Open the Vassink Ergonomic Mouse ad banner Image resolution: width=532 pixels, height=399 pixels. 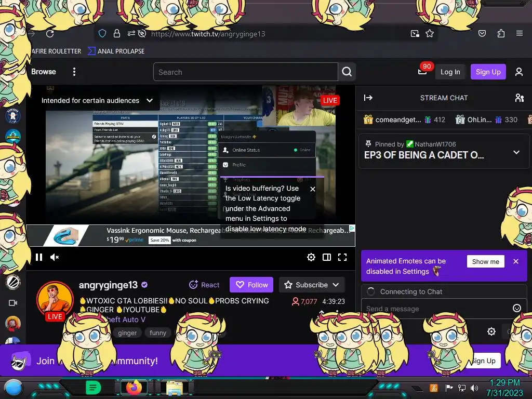click(191, 235)
